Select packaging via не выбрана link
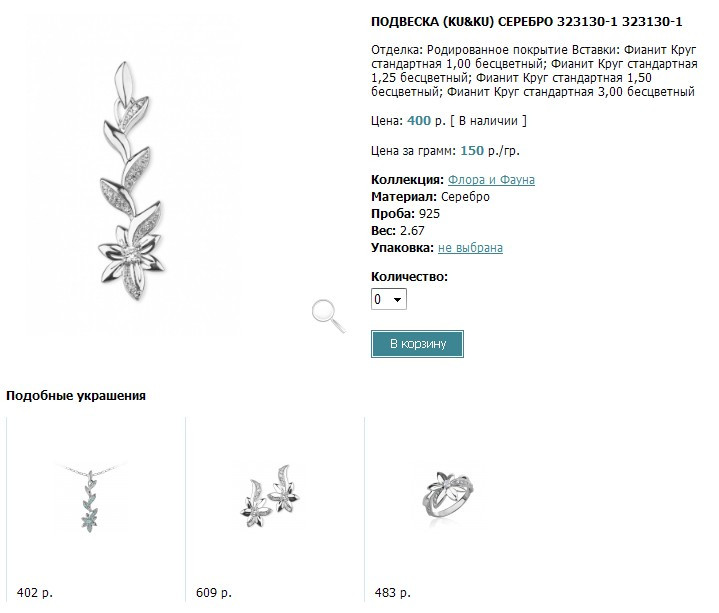The width and height of the screenshot is (719, 613). point(470,248)
